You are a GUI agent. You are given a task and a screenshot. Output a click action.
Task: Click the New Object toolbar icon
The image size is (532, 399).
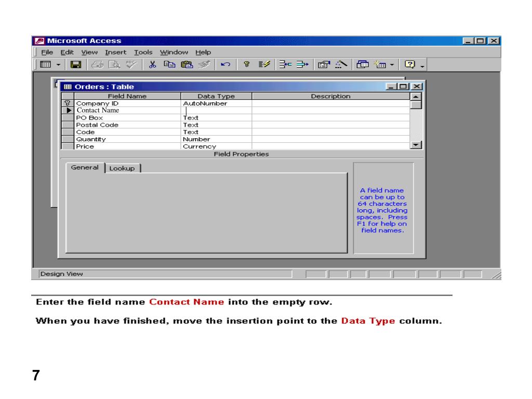coord(380,64)
